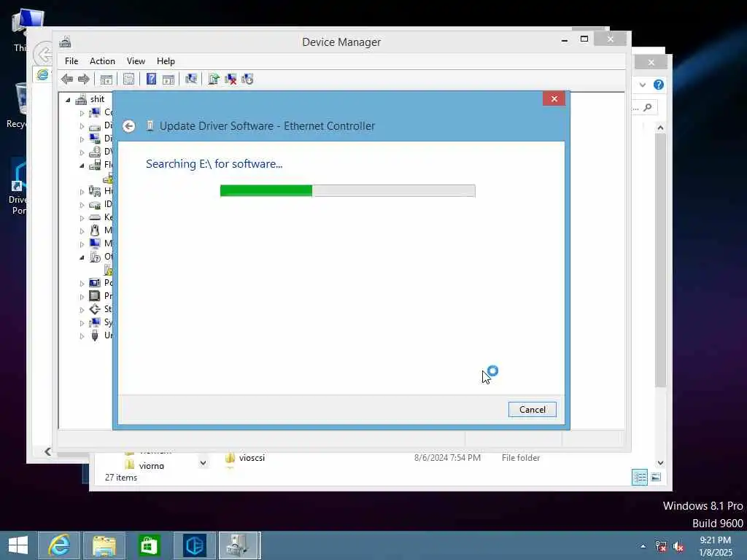This screenshot has height=560, width=747.
Task: Expand the Processors category arrow
Action: tap(82, 297)
